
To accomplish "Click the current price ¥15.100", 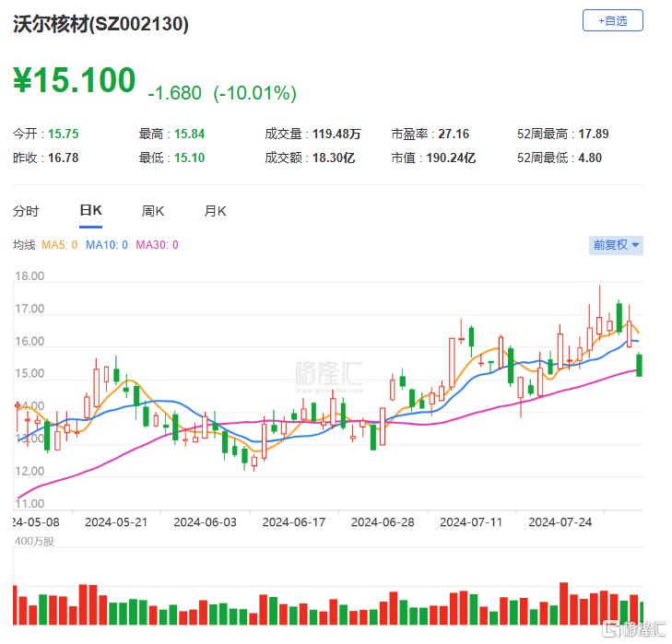I will tap(74, 80).
